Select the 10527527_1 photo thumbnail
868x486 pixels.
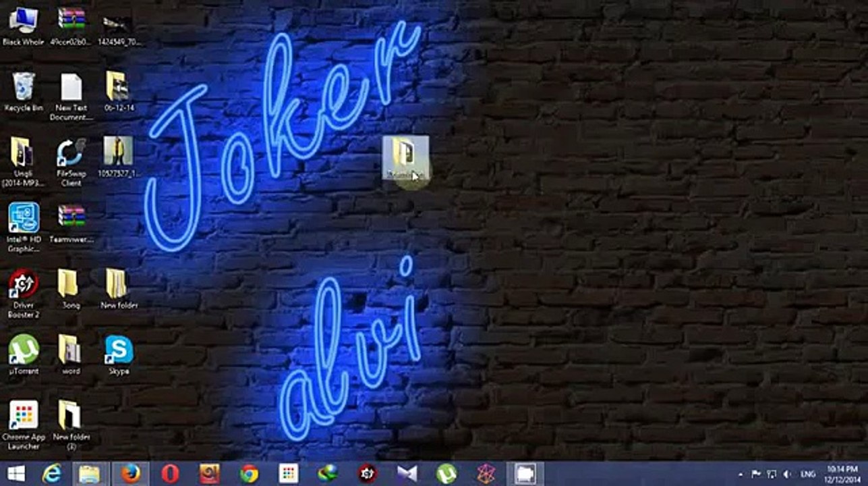point(119,157)
